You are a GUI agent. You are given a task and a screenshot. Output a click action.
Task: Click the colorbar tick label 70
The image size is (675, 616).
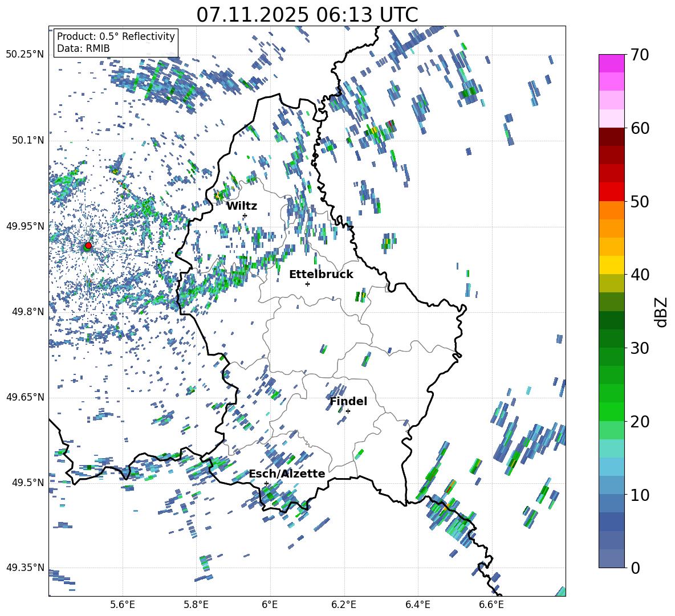[x=640, y=55]
